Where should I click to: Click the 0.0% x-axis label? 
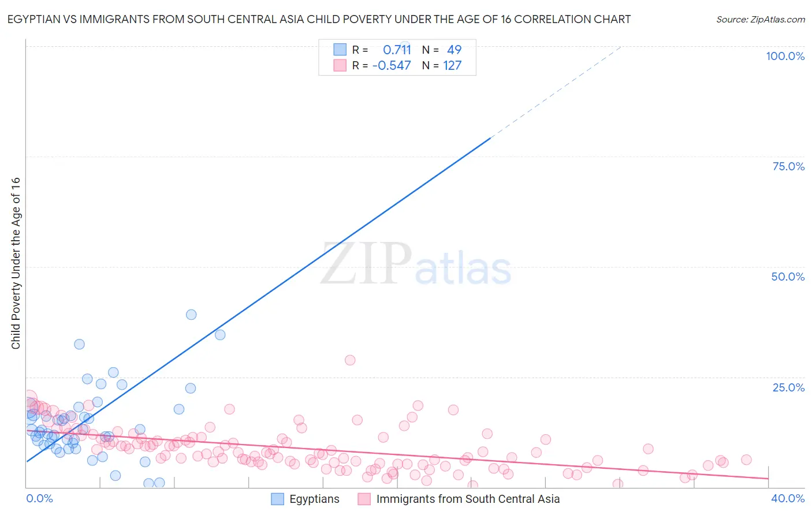pyautogui.click(x=39, y=498)
